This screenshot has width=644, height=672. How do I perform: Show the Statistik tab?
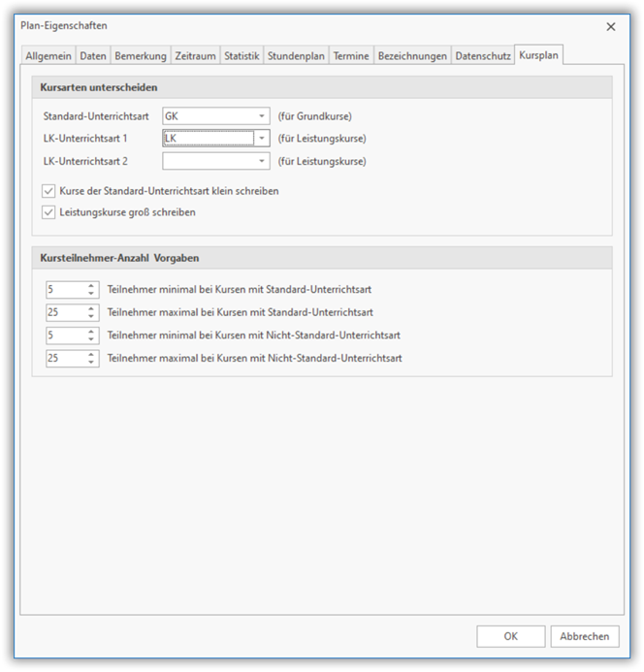coord(241,56)
